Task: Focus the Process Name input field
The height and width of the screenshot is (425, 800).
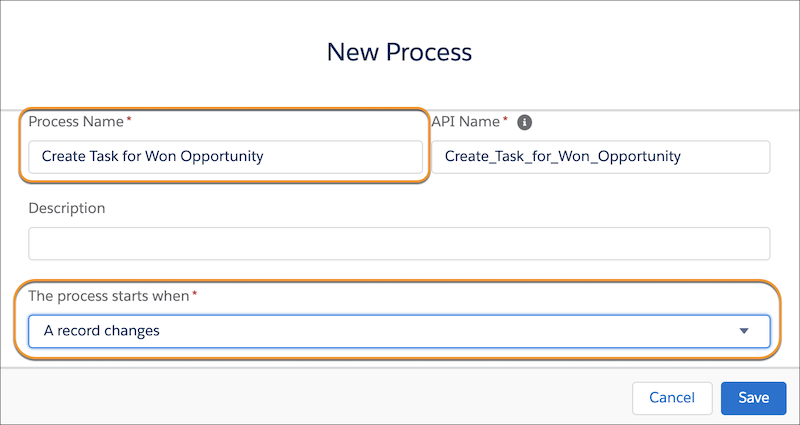Action: click(x=226, y=157)
